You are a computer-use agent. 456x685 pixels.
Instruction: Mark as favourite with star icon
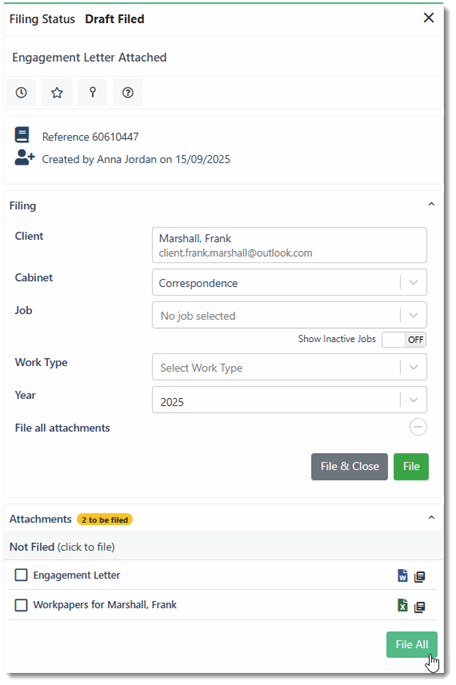click(x=57, y=93)
